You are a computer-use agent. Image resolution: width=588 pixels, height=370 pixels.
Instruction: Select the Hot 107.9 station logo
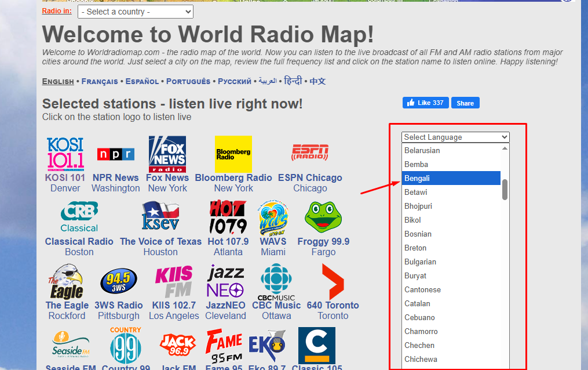[228, 217]
